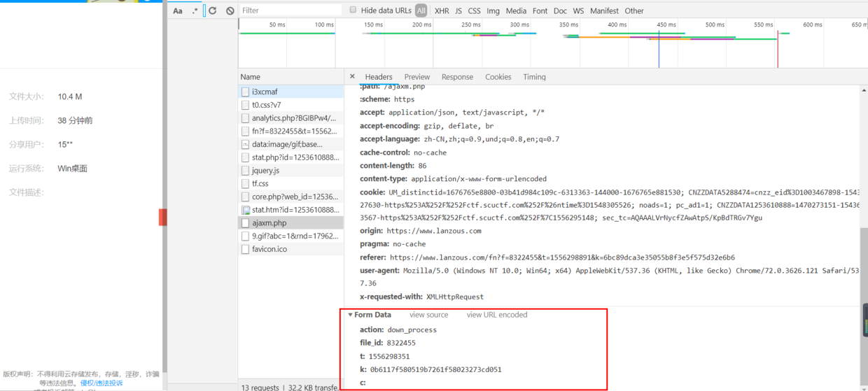Click the t value 1556298351
This screenshot has width=868, height=391.
pyautogui.click(x=388, y=356)
